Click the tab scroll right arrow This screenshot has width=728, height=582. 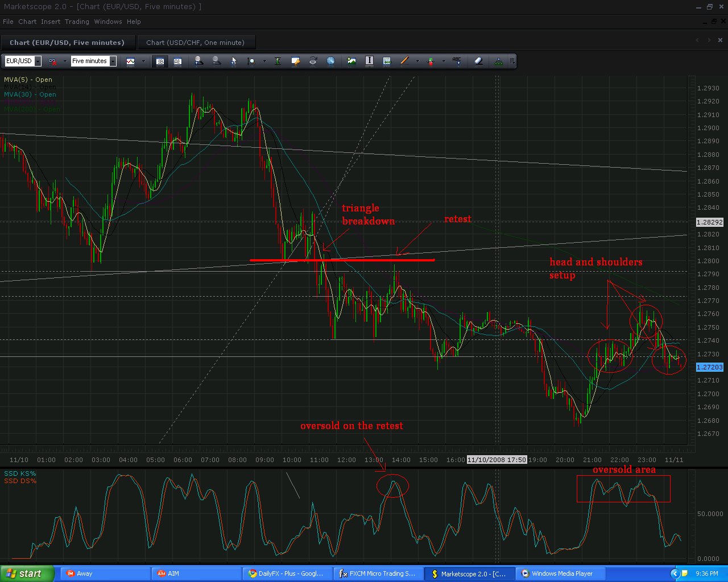(709, 40)
